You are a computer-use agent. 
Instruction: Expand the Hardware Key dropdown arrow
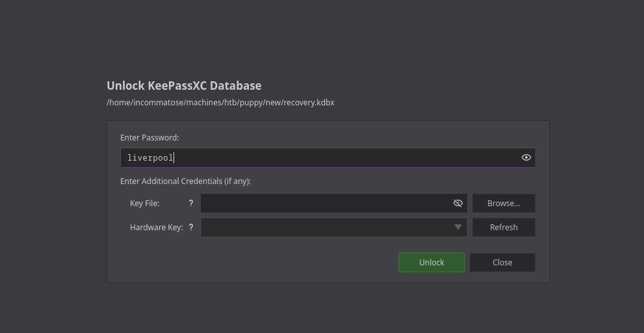[x=457, y=228]
